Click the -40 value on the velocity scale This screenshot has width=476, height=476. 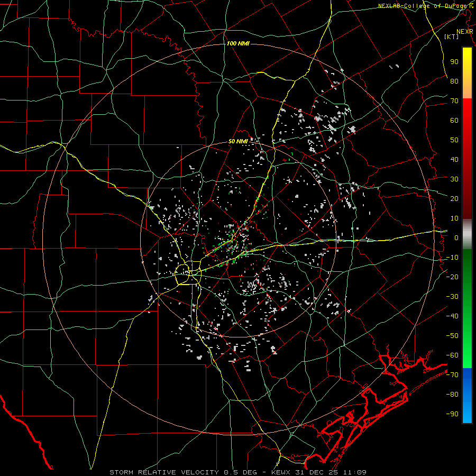click(452, 316)
